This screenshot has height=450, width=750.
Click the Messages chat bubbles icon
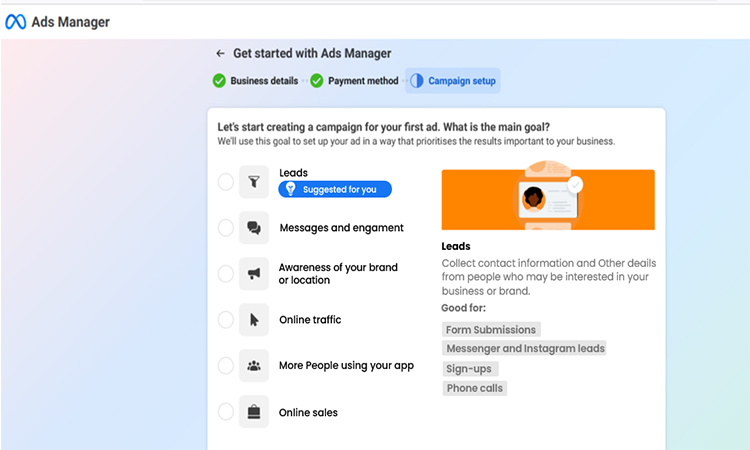click(x=254, y=228)
